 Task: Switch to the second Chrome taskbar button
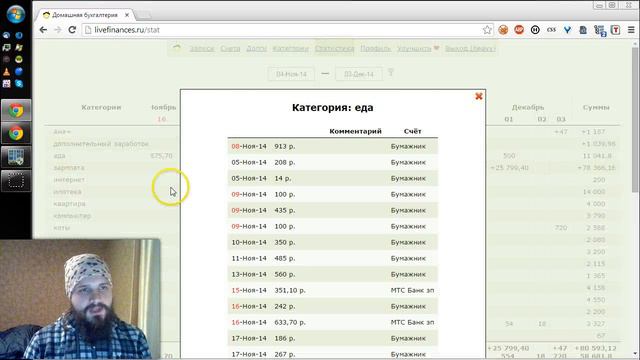[16, 133]
